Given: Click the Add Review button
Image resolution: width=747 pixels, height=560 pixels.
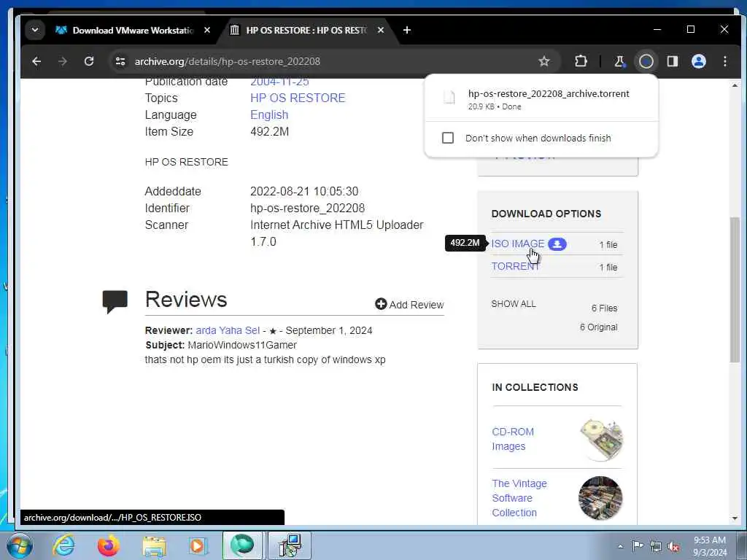Looking at the screenshot, I should coord(409,304).
